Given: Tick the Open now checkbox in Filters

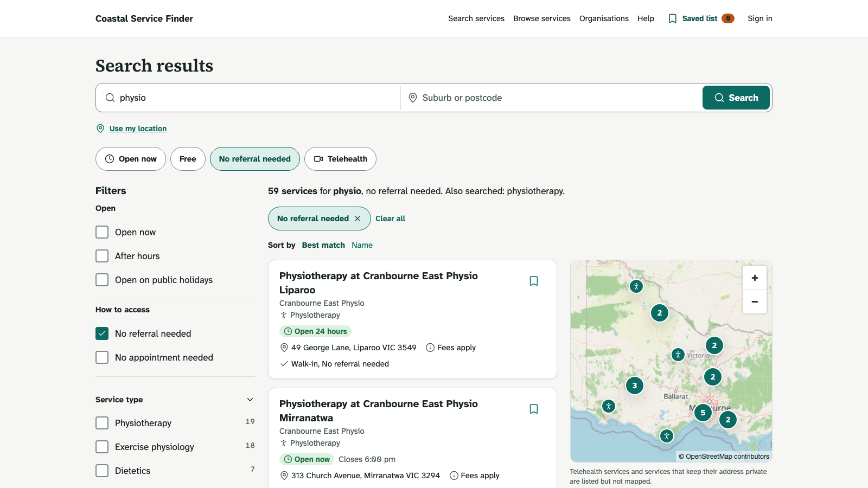Looking at the screenshot, I should [x=102, y=232].
